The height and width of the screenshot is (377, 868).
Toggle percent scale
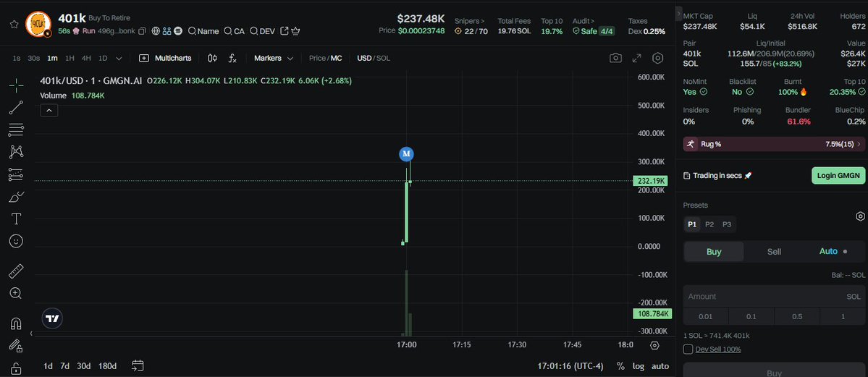coord(620,366)
